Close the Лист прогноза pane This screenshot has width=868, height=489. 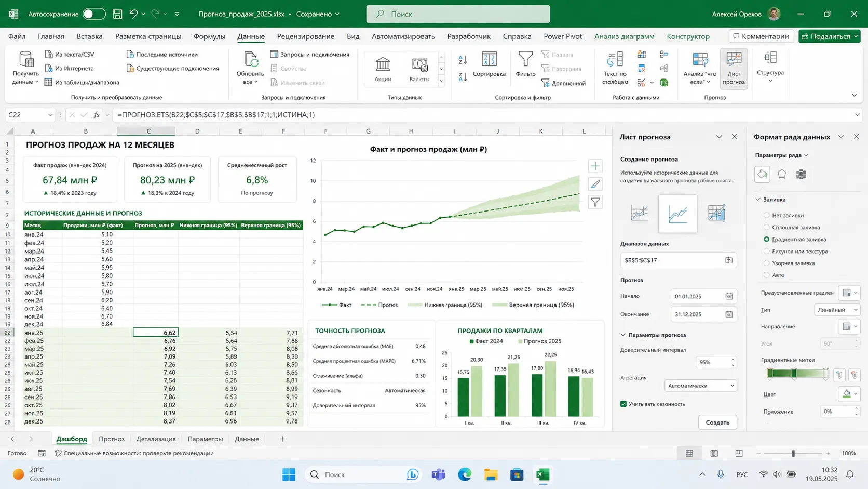coord(735,137)
